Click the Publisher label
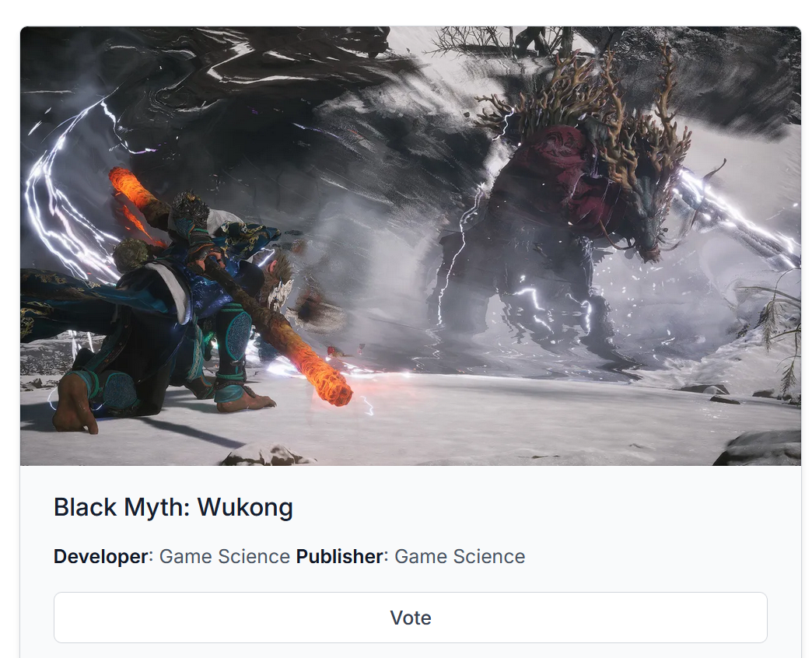The width and height of the screenshot is (812, 658). (x=340, y=557)
